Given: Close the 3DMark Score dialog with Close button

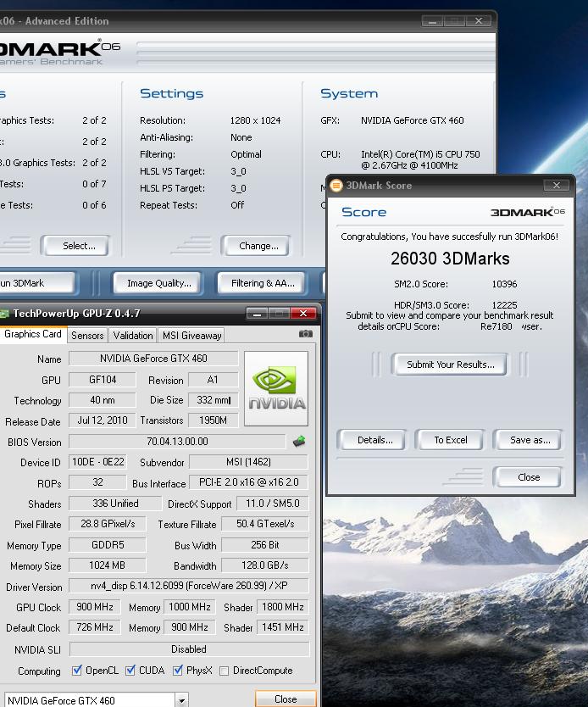Looking at the screenshot, I should (527, 477).
